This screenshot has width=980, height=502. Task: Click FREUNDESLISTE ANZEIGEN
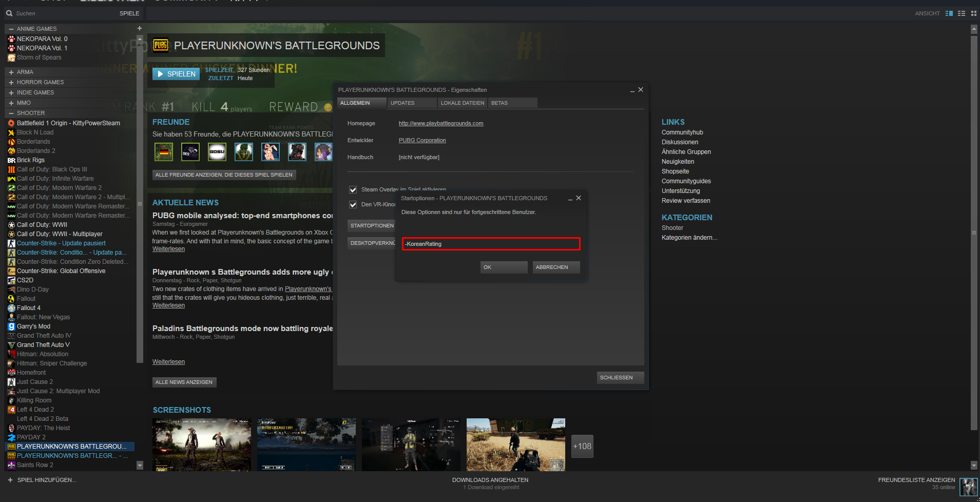pyautogui.click(x=916, y=480)
